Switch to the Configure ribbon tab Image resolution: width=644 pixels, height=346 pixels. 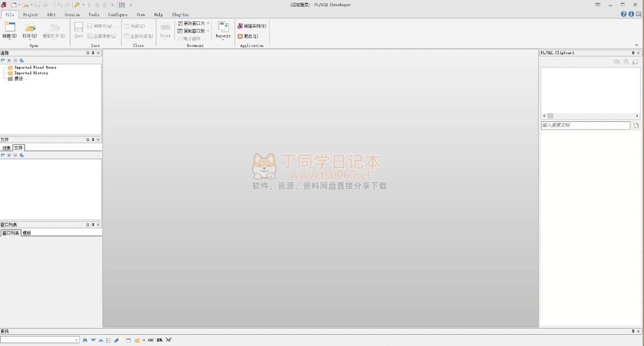(x=117, y=15)
